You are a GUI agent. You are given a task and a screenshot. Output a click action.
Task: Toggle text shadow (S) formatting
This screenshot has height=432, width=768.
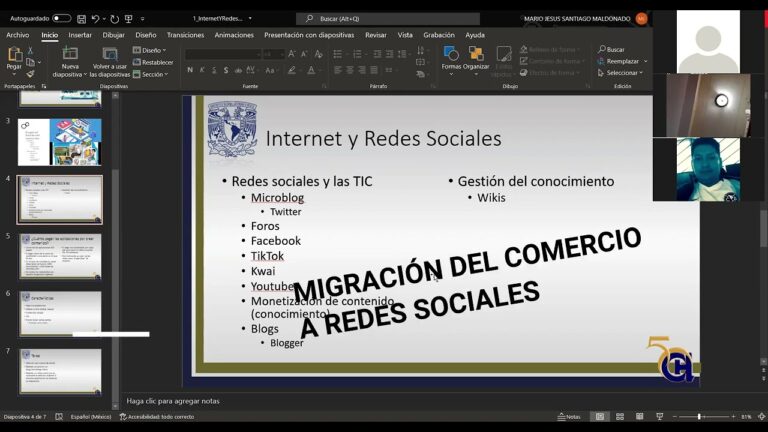226,71
